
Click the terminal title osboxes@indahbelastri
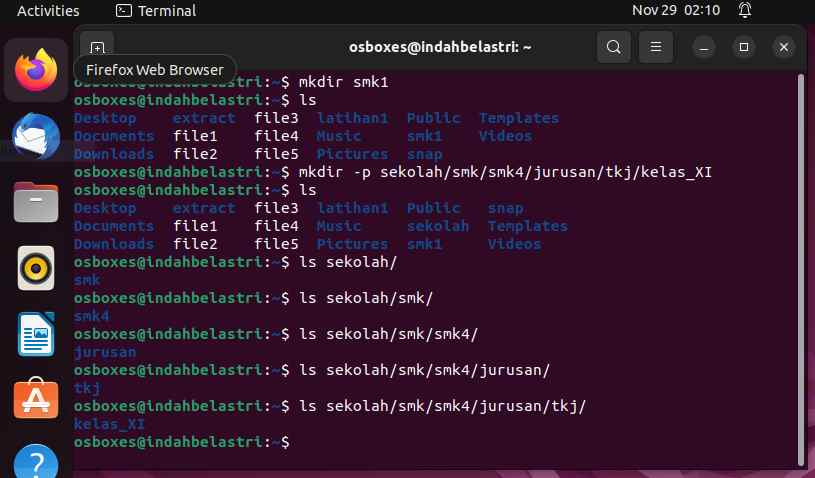tap(440, 47)
